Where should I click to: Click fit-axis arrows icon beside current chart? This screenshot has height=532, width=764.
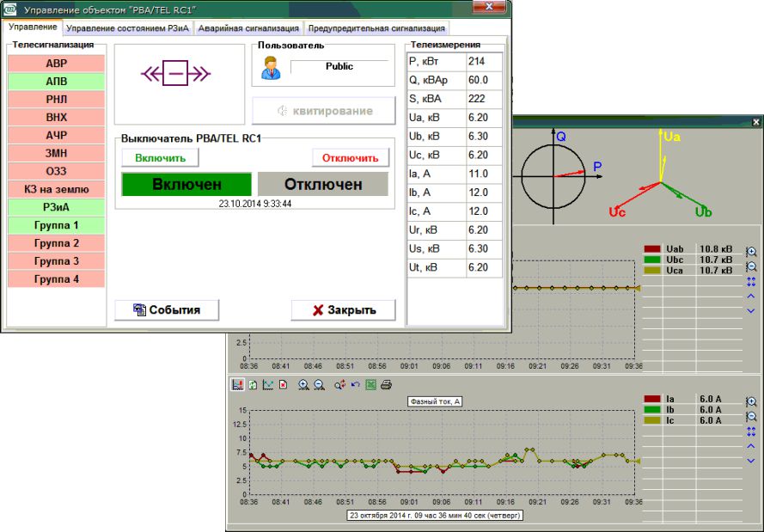tap(751, 431)
